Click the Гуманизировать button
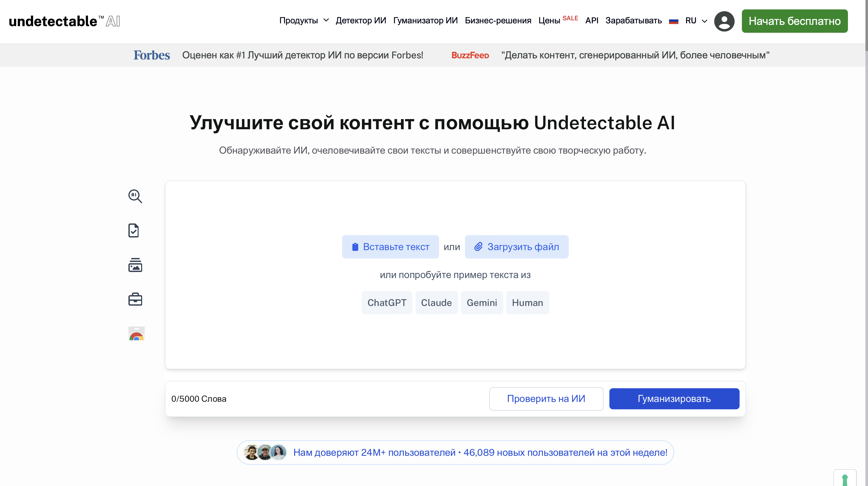This screenshot has height=486, width=868. tap(674, 399)
